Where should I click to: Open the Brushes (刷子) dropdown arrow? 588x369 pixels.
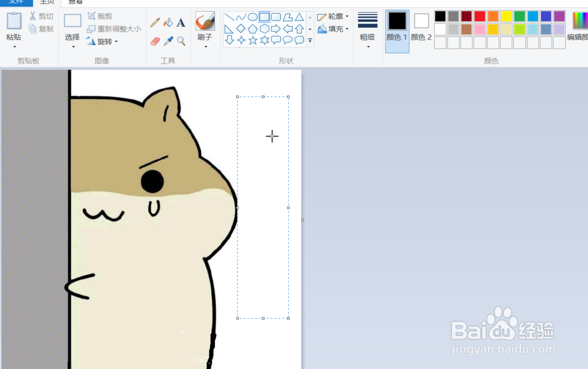(205, 47)
